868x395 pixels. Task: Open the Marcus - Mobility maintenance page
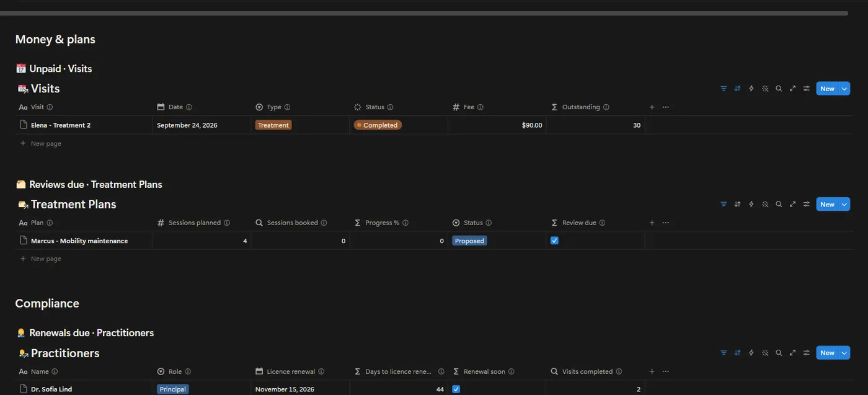[x=79, y=241]
